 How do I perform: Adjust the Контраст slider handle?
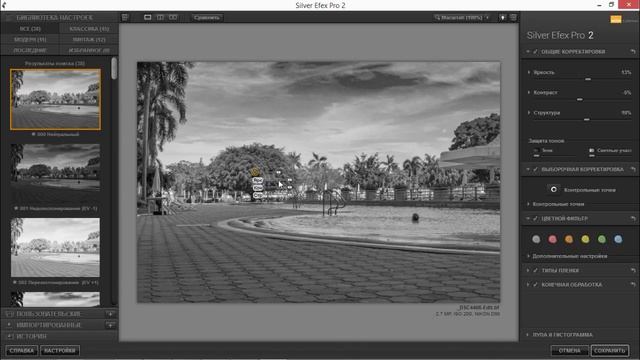(580, 99)
